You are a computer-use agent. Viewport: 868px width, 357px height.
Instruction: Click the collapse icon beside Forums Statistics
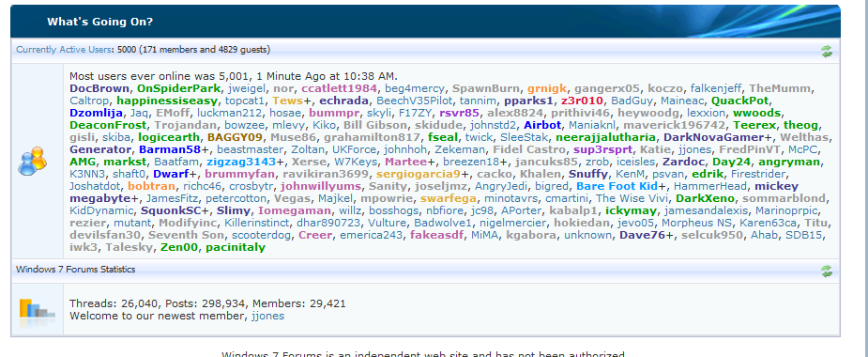tap(827, 271)
